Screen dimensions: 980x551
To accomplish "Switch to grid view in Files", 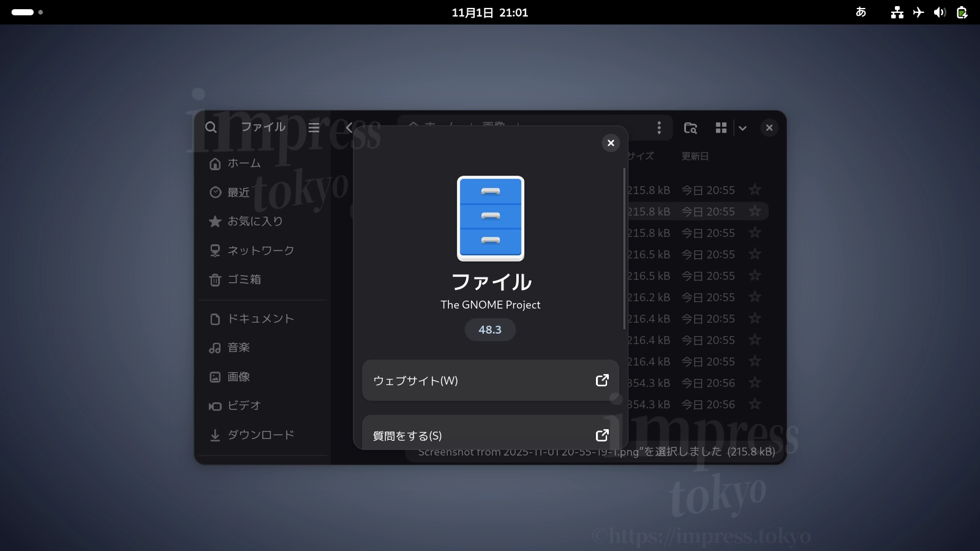I will [x=721, y=127].
